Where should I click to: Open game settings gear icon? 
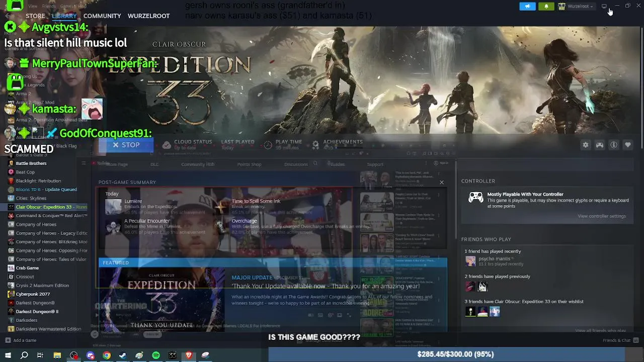pyautogui.click(x=586, y=145)
